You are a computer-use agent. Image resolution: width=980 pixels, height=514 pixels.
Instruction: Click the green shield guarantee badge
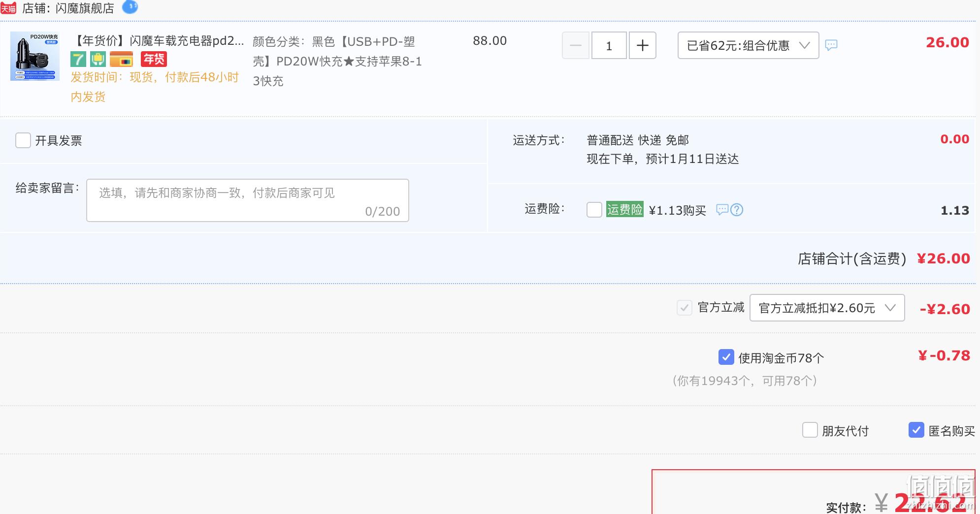click(x=98, y=60)
